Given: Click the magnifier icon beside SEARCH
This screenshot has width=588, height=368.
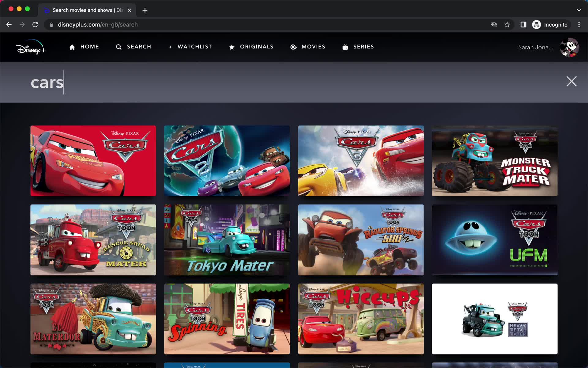Looking at the screenshot, I should [119, 47].
